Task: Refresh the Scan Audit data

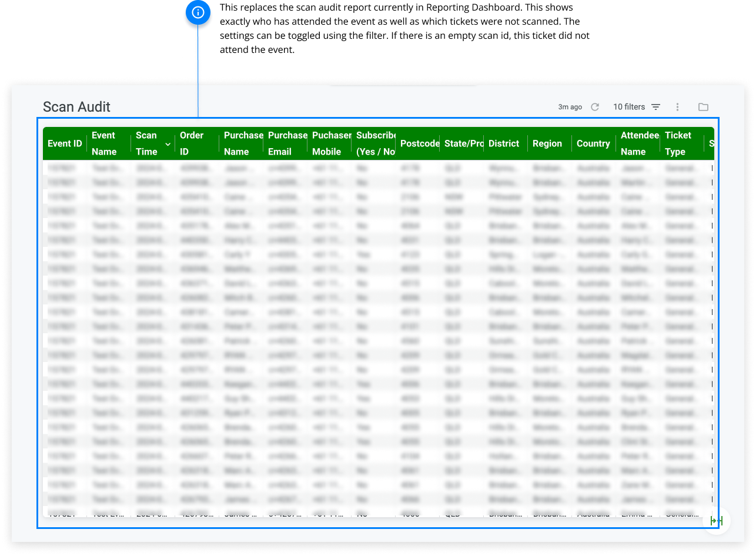Action: (x=594, y=107)
